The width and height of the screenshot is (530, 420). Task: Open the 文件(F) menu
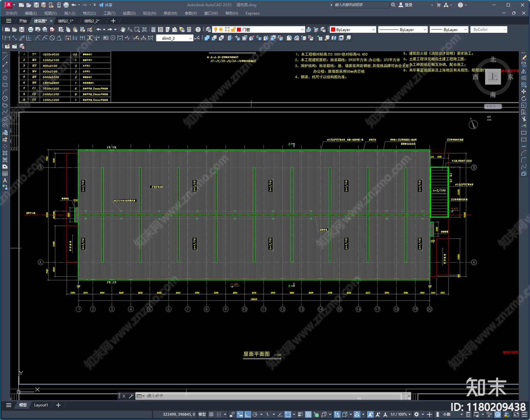click(11, 13)
